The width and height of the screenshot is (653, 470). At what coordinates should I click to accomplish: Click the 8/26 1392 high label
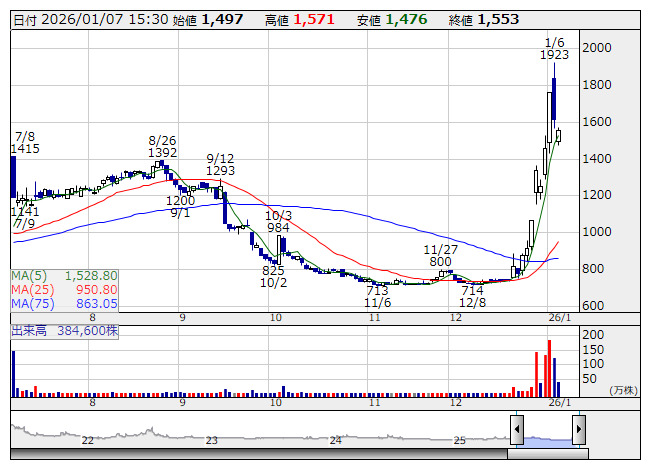(x=162, y=147)
